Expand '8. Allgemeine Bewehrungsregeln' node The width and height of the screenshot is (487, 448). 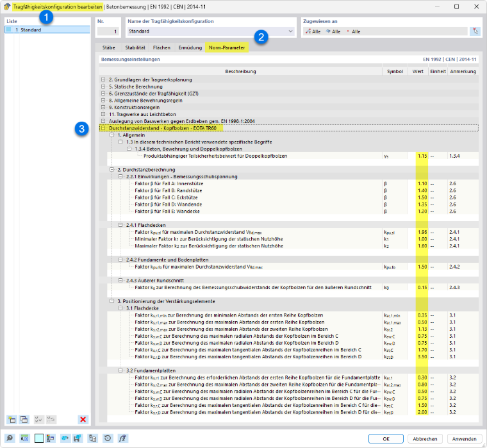click(103, 101)
